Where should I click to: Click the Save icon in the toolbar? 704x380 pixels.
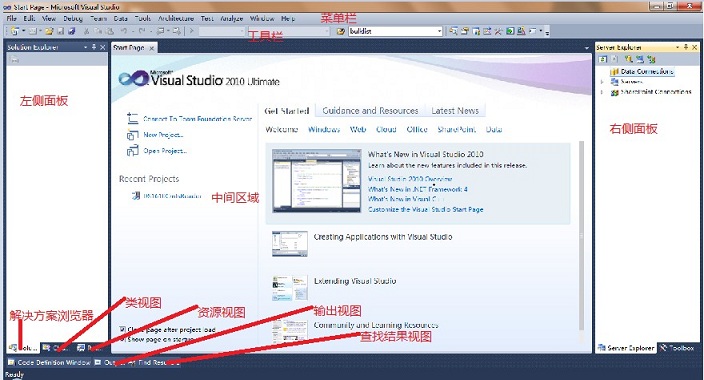coord(60,31)
